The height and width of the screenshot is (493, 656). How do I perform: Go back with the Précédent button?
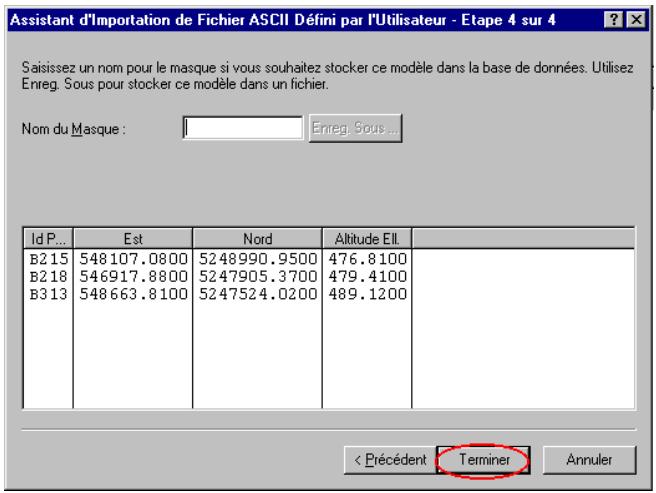tap(390, 460)
